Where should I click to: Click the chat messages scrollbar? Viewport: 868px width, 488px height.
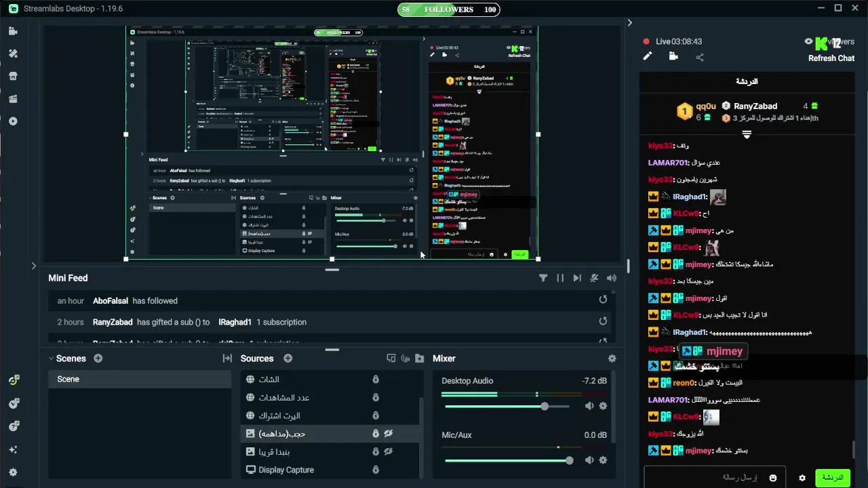[854, 449]
